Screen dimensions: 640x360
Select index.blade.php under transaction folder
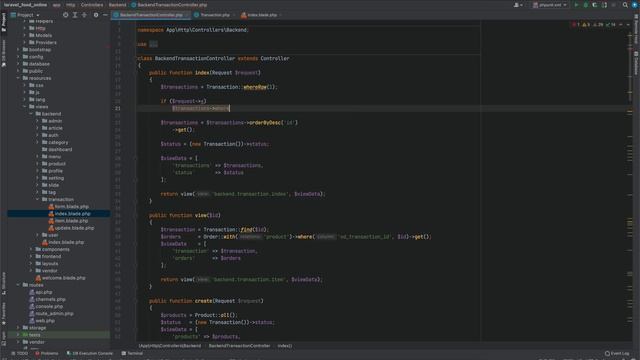point(69,213)
